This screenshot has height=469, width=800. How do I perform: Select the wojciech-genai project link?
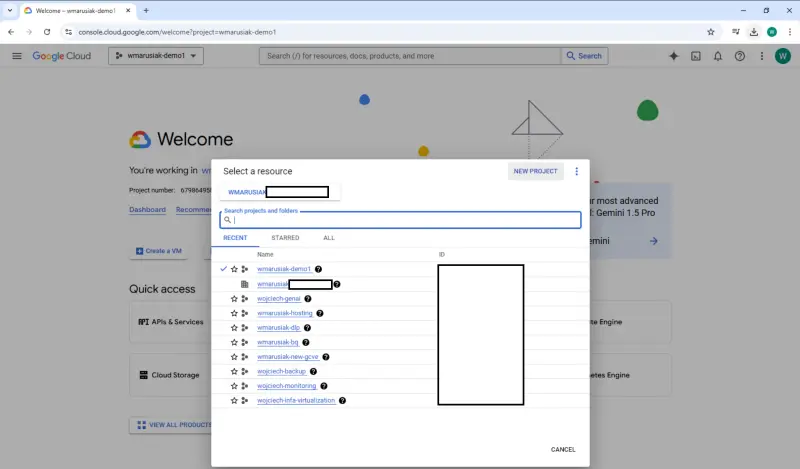pyautogui.click(x=279, y=299)
